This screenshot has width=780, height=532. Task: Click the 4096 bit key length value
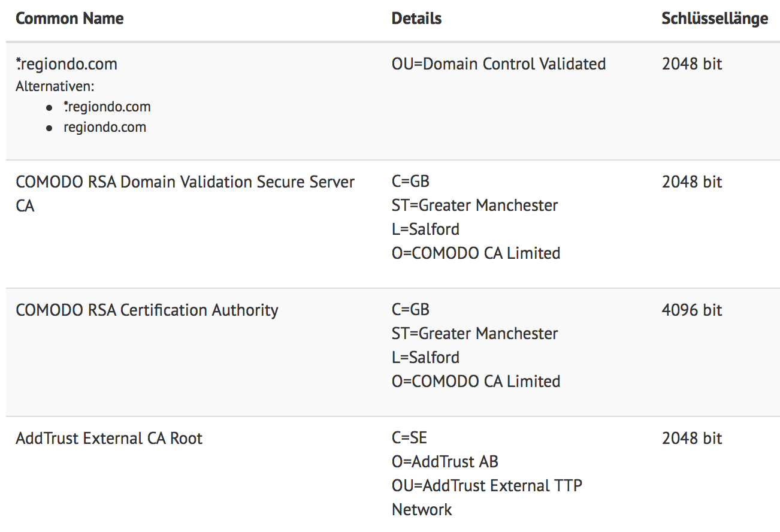692,310
